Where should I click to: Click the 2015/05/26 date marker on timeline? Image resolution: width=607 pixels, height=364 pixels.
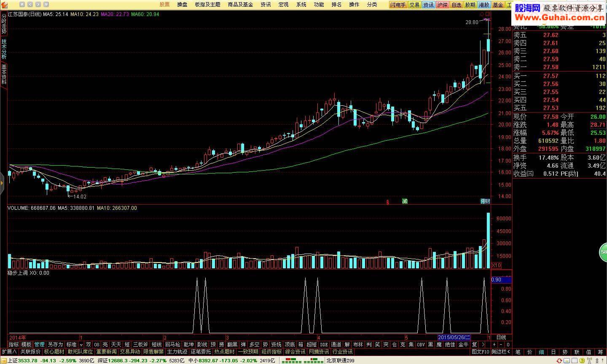[x=454, y=337]
